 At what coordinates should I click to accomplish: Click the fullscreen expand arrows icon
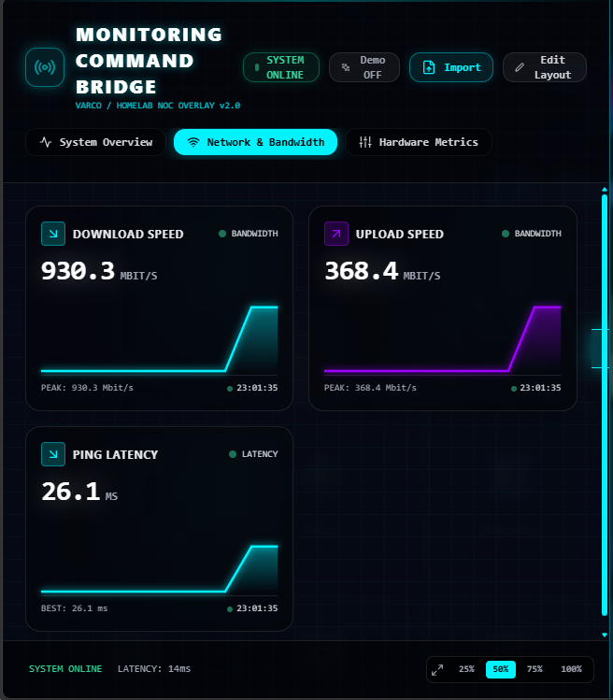pyautogui.click(x=437, y=670)
